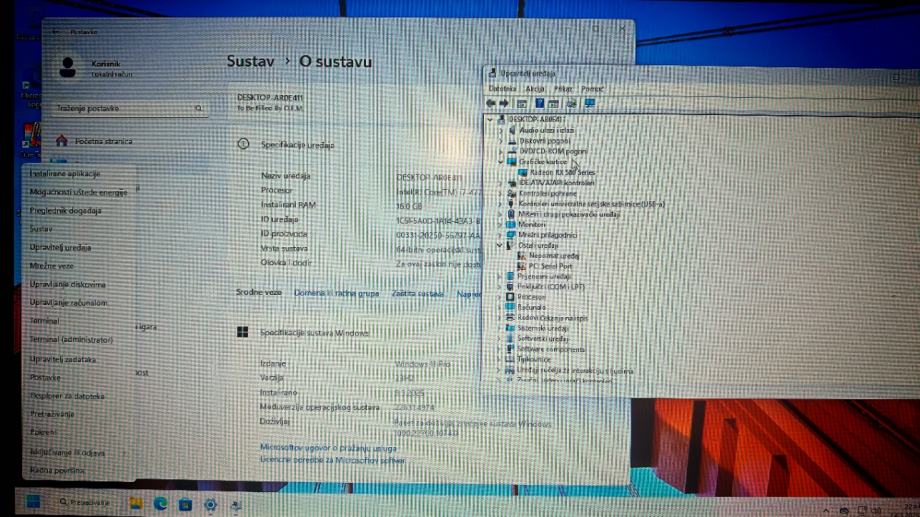This screenshot has height=517, width=920.
Task: Click the Procesori category icon
Action: click(x=510, y=297)
